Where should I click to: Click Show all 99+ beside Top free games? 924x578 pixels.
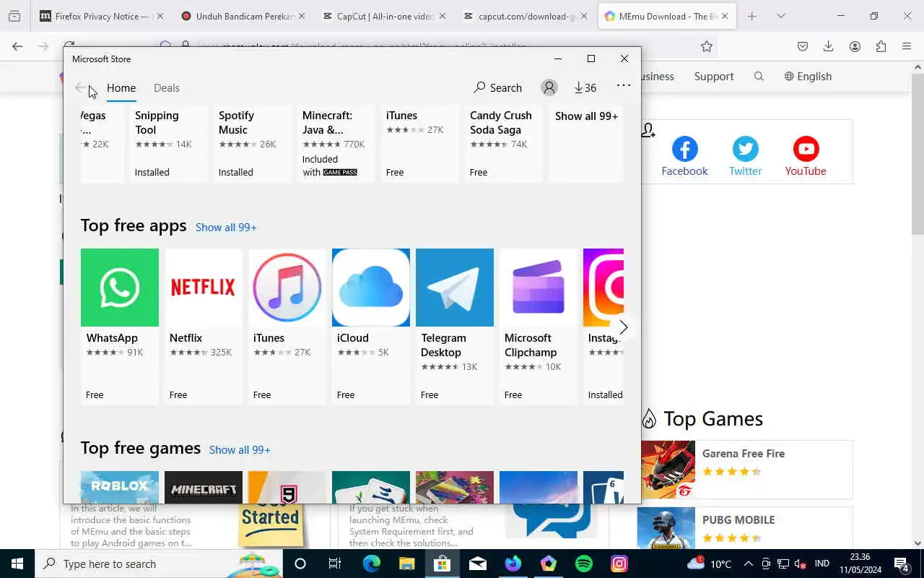240,449
